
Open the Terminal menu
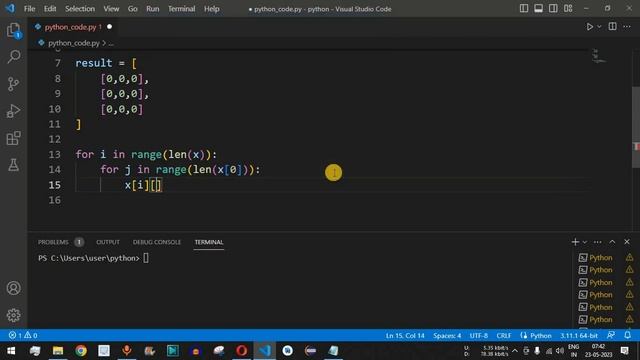tap(182, 9)
